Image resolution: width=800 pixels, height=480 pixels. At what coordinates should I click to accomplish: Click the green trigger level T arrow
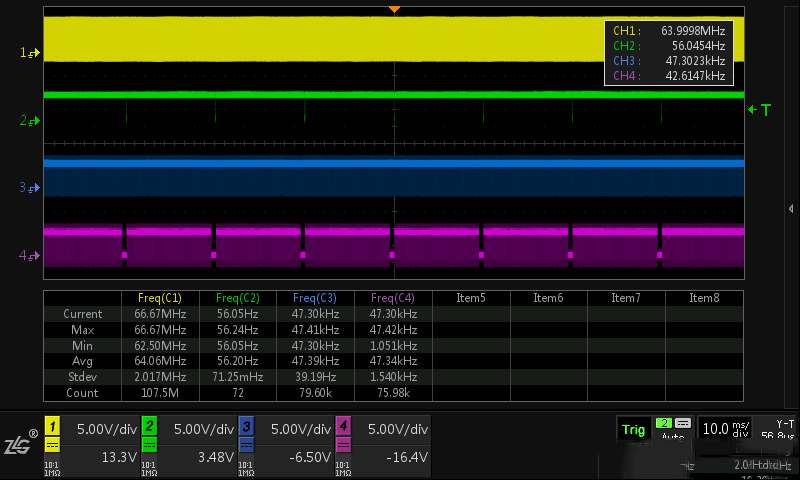pyautogui.click(x=760, y=110)
